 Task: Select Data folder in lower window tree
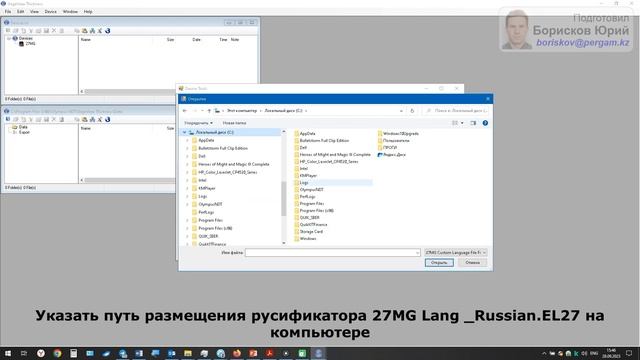(20, 127)
